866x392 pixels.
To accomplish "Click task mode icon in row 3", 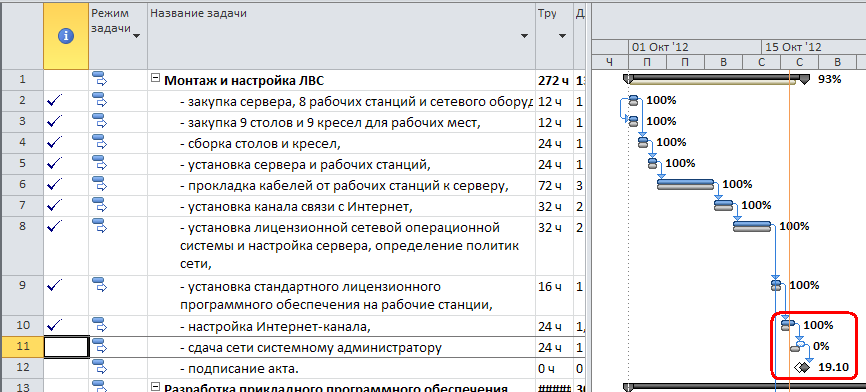I will click(99, 121).
